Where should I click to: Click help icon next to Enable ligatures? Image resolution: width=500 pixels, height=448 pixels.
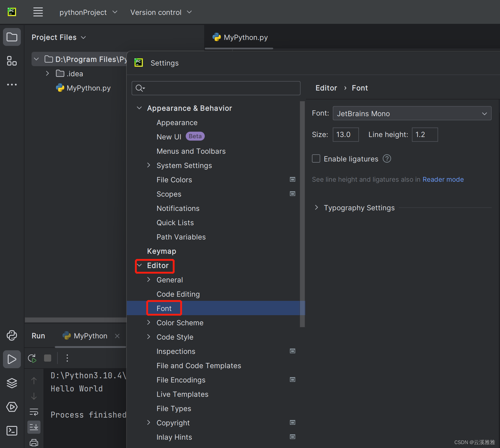(387, 159)
